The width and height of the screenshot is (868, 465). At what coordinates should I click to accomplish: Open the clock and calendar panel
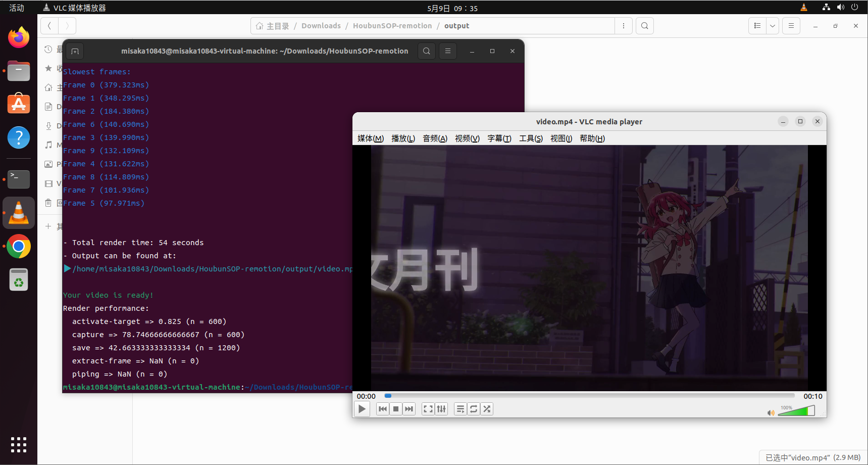pyautogui.click(x=452, y=8)
